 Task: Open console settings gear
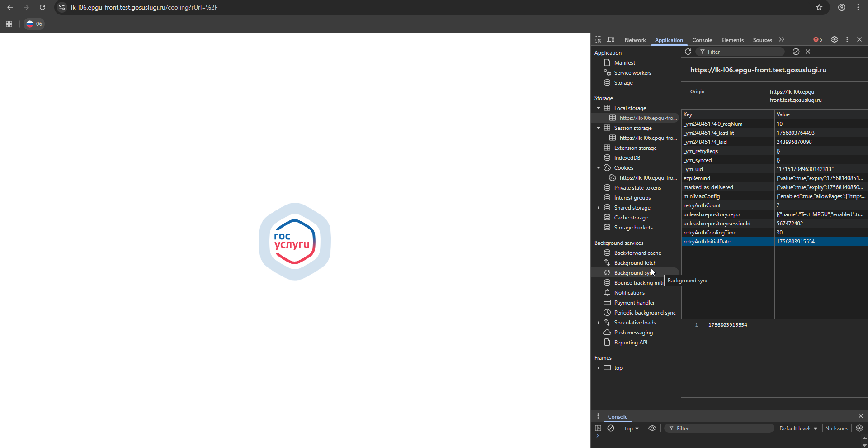[x=859, y=428]
